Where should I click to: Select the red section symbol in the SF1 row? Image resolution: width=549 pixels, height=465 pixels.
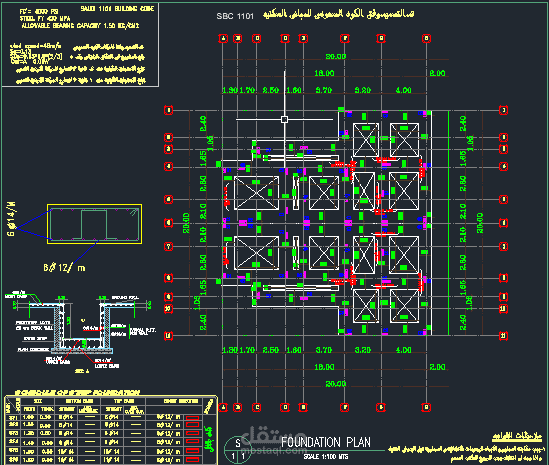tap(192, 418)
